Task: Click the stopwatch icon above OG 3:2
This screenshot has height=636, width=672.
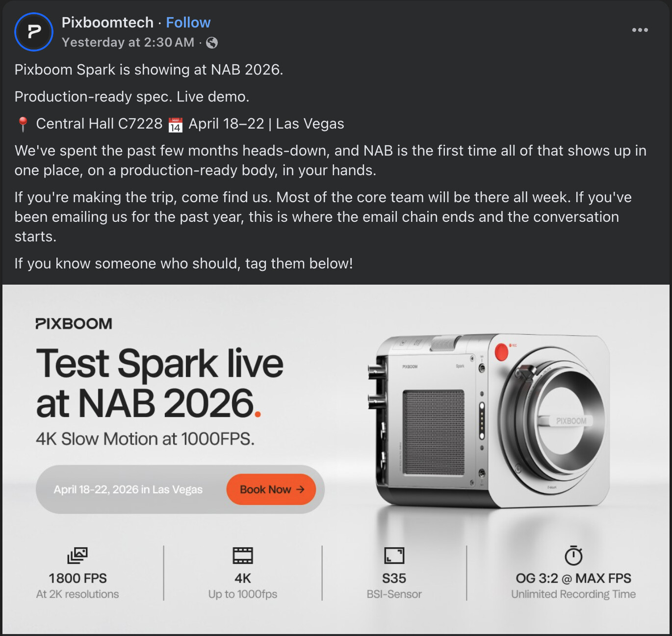Action: (x=573, y=556)
